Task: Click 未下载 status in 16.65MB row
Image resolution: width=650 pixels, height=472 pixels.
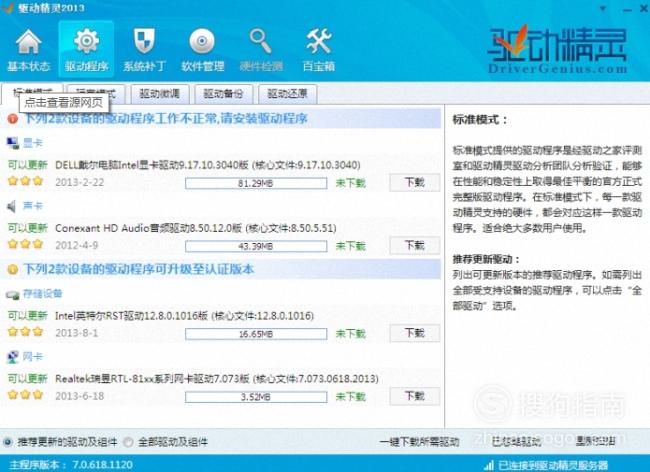Action: pyautogui.click(x=351, y=334)
